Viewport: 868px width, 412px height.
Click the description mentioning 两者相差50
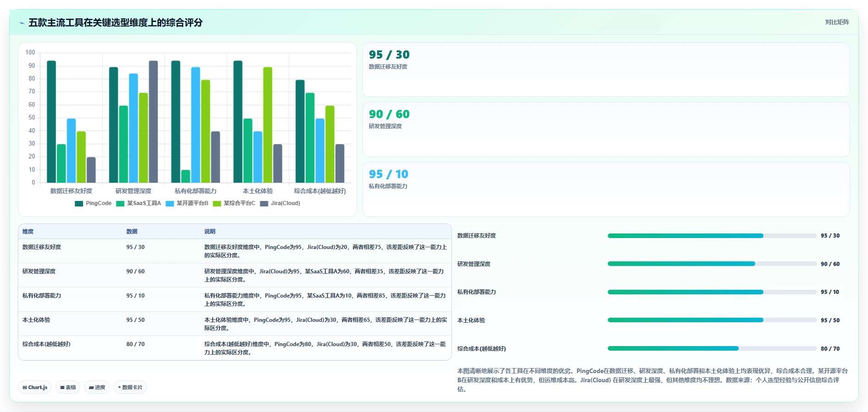tap(325, 348)
